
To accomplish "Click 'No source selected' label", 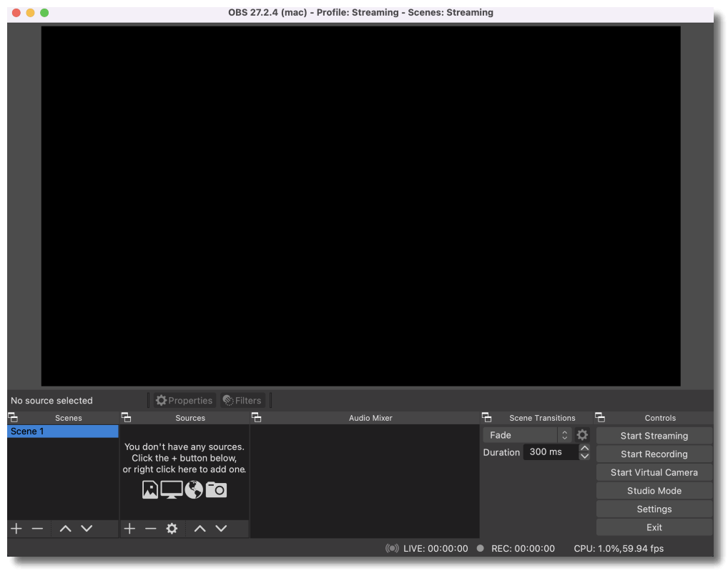I will (x=51, y=401).
